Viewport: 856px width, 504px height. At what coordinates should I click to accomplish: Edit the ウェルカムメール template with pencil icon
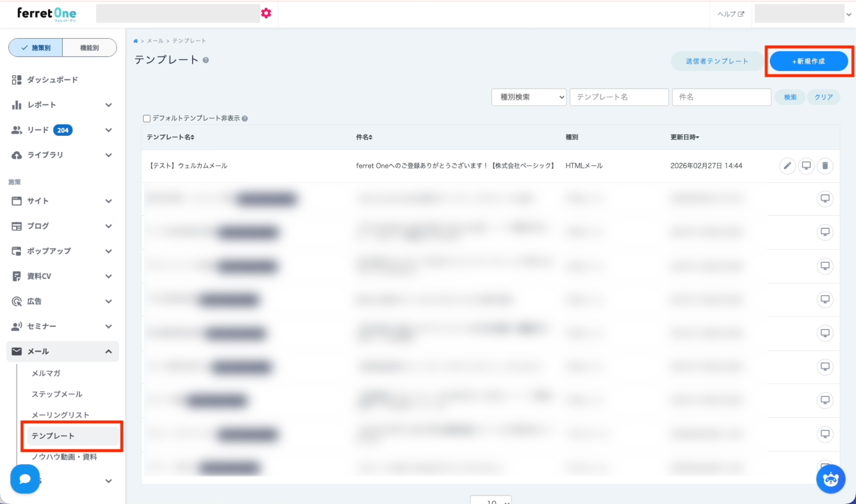pos(787,166)
